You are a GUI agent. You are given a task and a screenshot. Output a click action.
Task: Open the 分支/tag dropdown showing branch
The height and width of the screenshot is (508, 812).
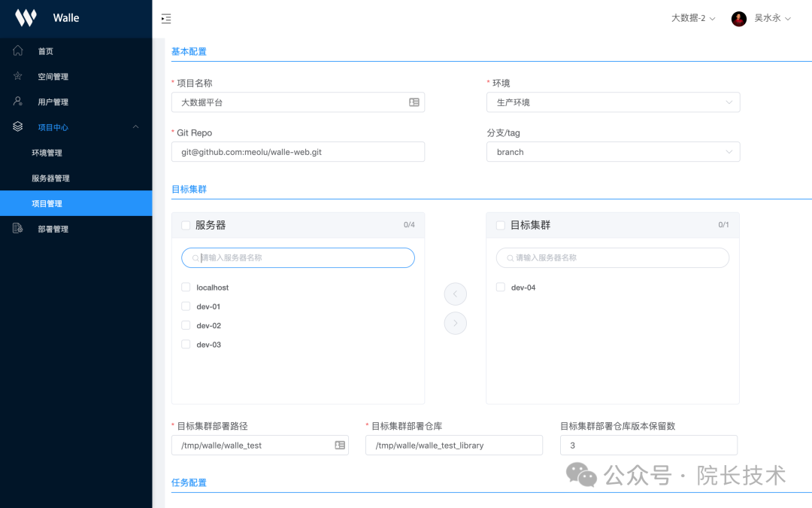tap(614, 152)
